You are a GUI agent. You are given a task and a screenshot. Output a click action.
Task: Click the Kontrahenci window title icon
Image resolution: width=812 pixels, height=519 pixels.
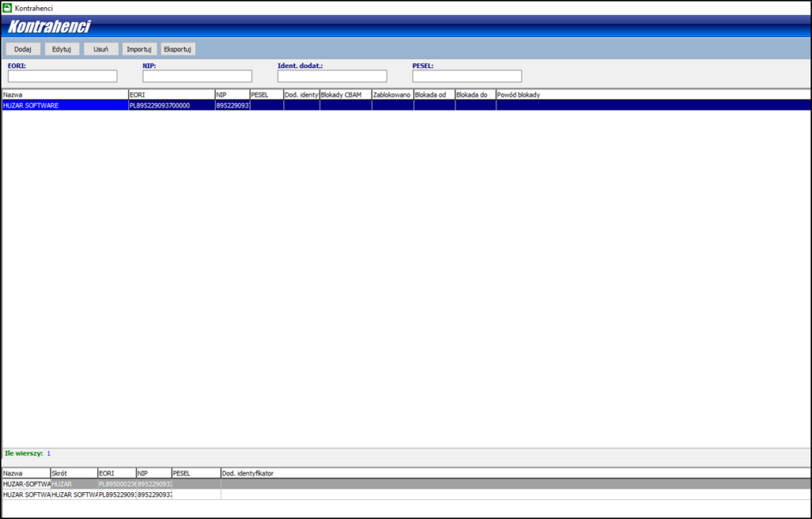[x=8, y=8]
